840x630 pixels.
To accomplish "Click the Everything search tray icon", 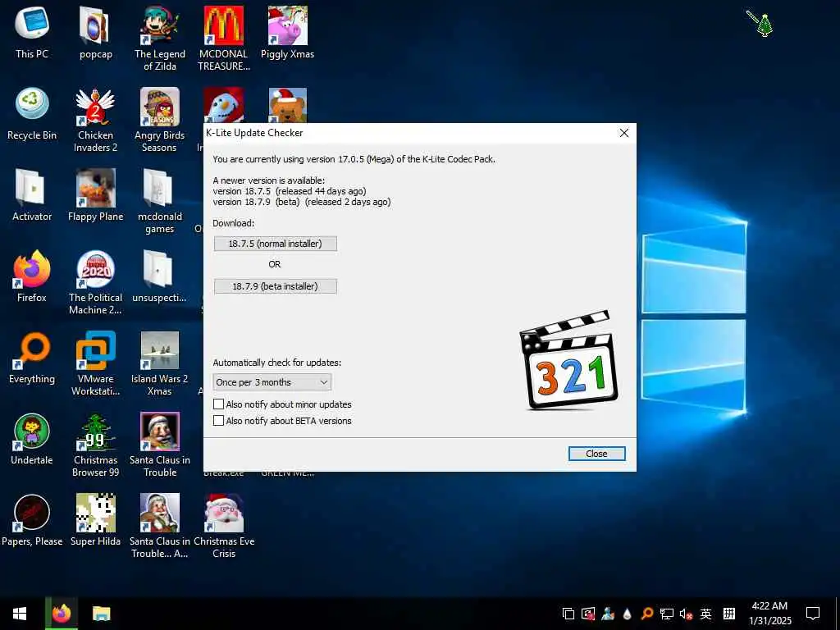I will click(647, 614).
